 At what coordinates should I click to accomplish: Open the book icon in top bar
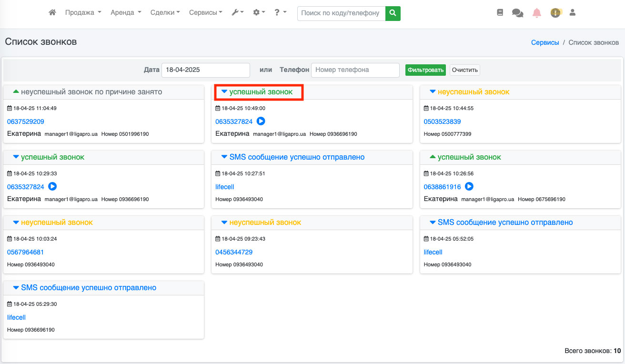tap(500, 13)
